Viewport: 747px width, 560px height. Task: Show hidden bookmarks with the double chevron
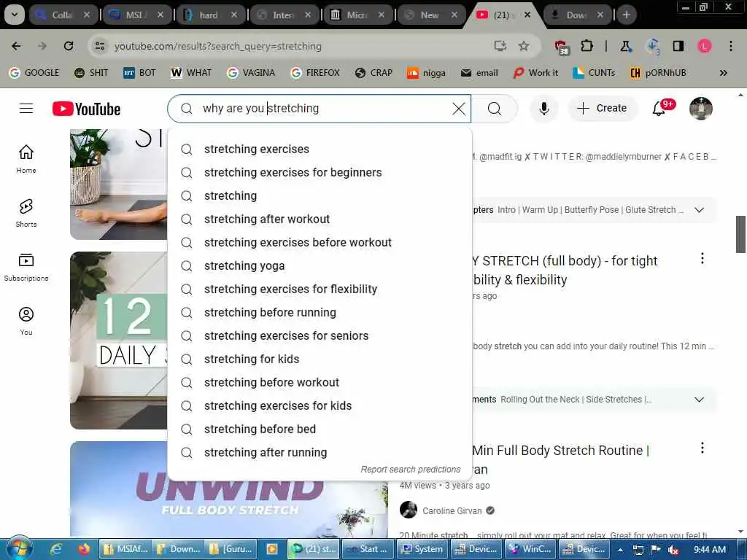coord(723,73)
